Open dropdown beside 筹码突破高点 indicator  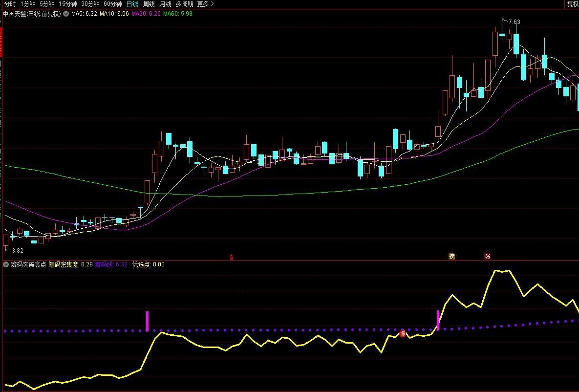coord(6,264)
